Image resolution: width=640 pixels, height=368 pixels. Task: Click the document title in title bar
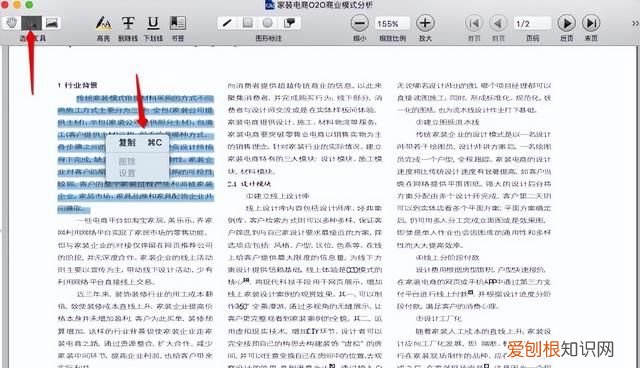(x=324, y=5)
